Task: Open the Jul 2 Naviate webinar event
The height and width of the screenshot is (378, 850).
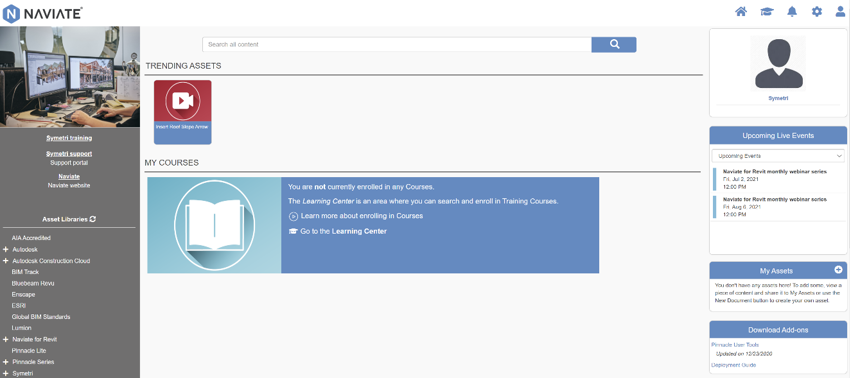Action: point(778,179)
